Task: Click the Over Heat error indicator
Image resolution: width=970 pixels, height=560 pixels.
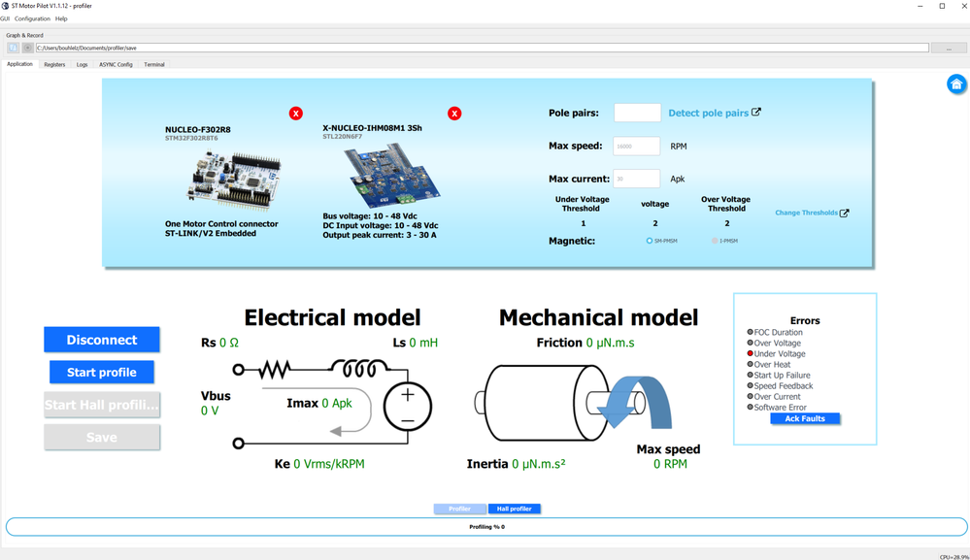Action: pyautogui.click(x=750, y=364)
